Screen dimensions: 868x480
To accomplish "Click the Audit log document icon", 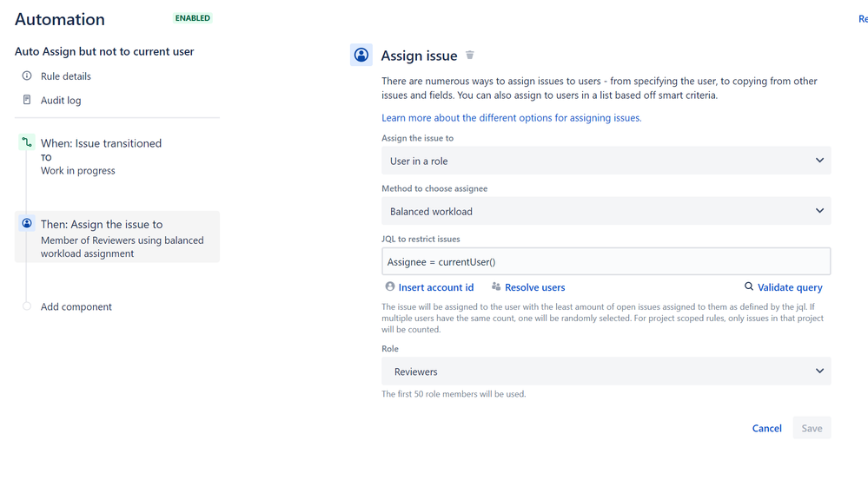I will 27,100.
